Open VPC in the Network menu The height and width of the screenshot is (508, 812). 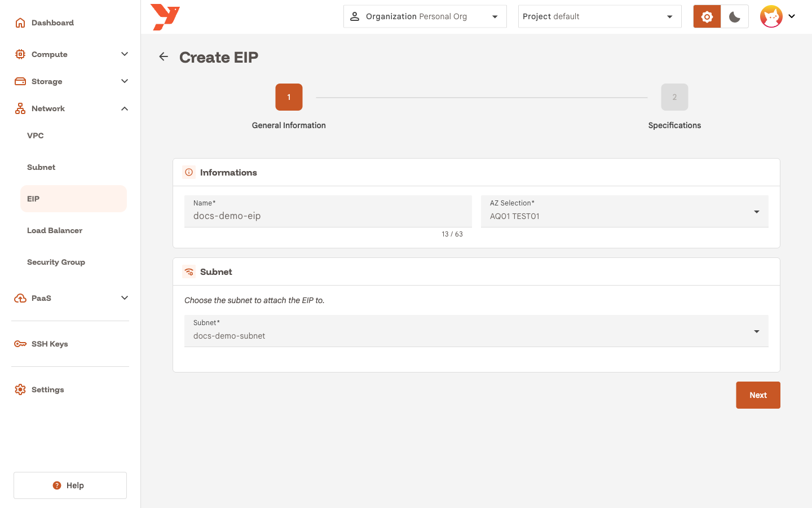[73, 135]
